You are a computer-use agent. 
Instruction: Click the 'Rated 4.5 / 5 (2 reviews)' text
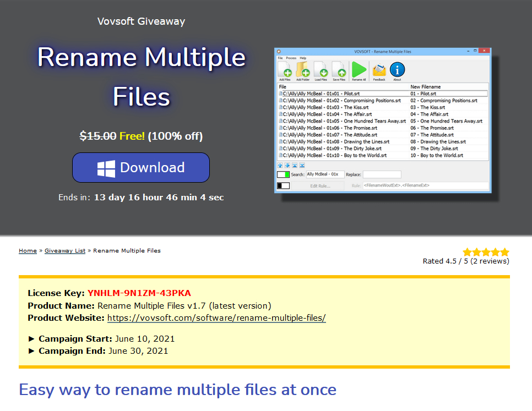click(466, 261)
